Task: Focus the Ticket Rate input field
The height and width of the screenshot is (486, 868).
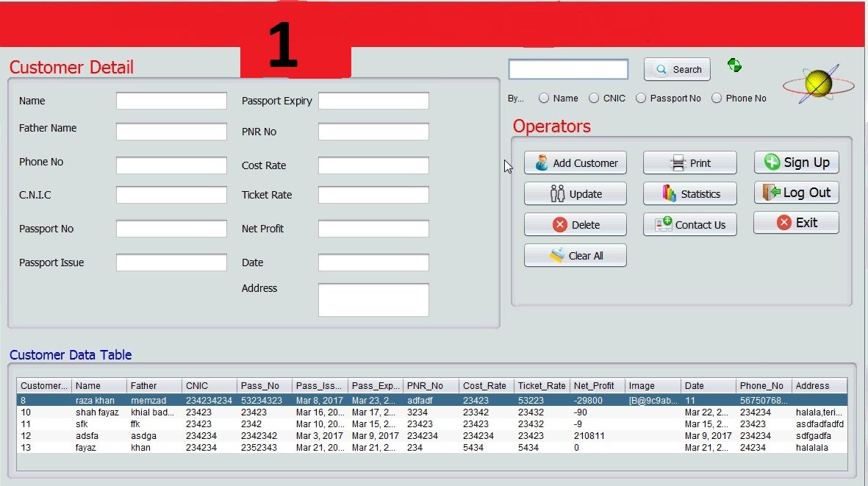Action: [373, 195]
